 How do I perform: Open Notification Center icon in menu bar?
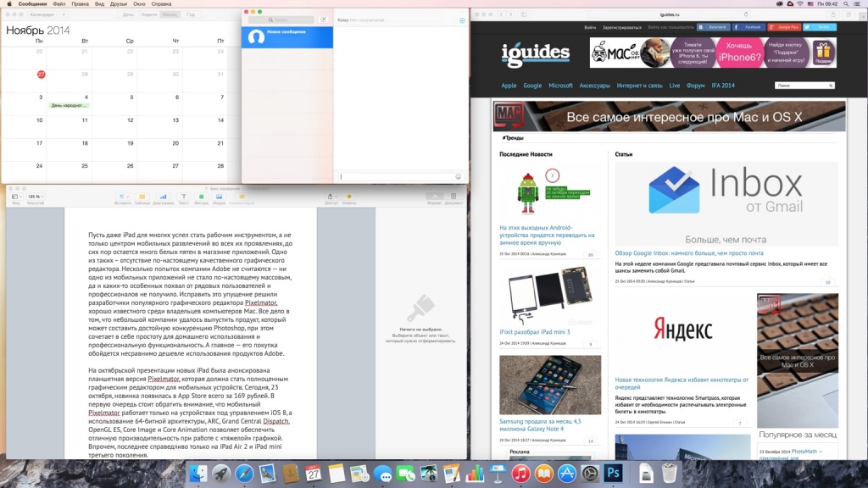pos(858,4)
